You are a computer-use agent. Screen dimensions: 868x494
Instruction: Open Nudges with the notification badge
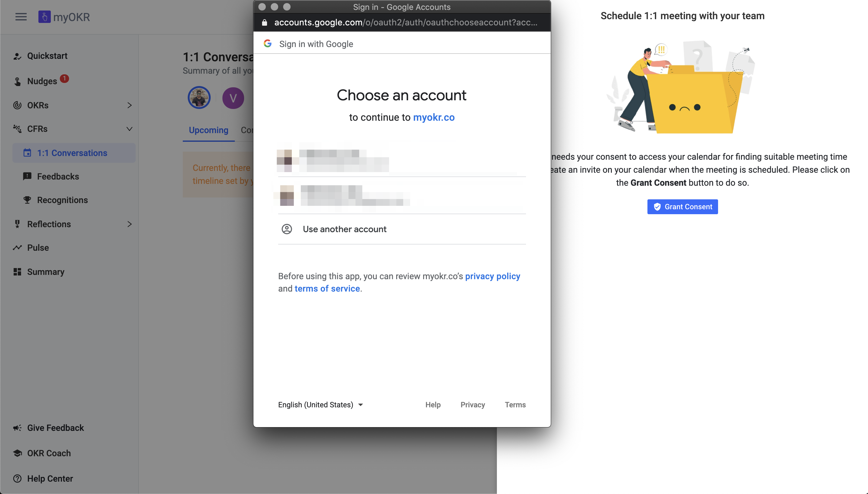pyautogui.click(x=42, y=81)
